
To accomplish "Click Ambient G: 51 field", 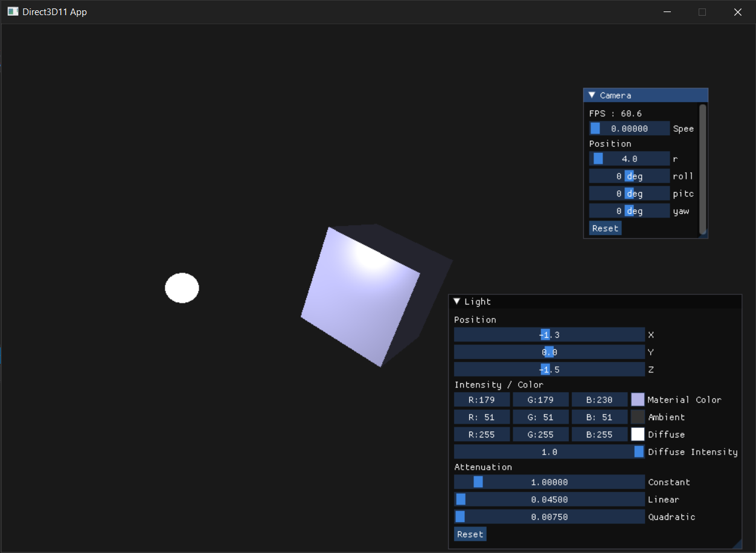I will [540, 417].
